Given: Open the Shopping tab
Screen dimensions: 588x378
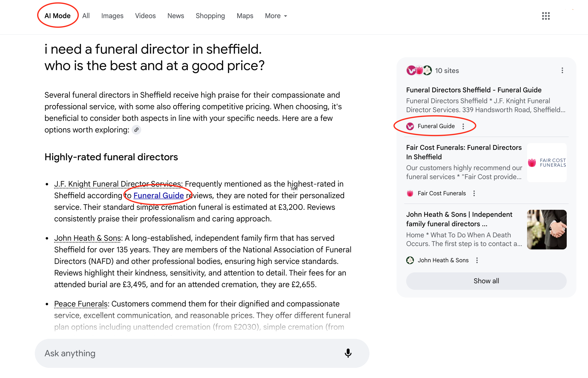Looking at the screenshot, I should (210, 16).
